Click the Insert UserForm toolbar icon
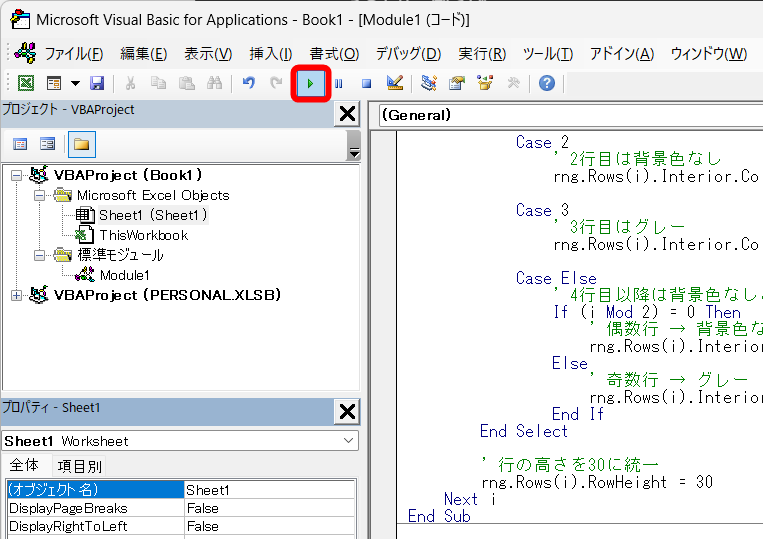The image size is (763, 539). tap(54, 83)
